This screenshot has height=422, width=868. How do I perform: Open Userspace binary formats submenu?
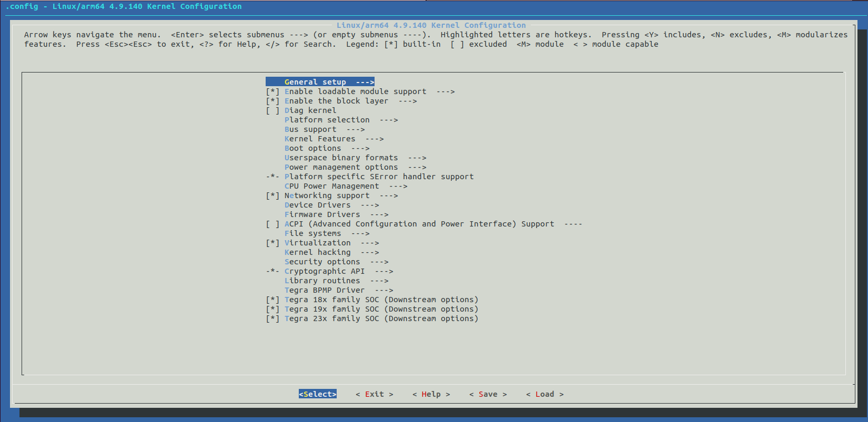click(355, 158)
